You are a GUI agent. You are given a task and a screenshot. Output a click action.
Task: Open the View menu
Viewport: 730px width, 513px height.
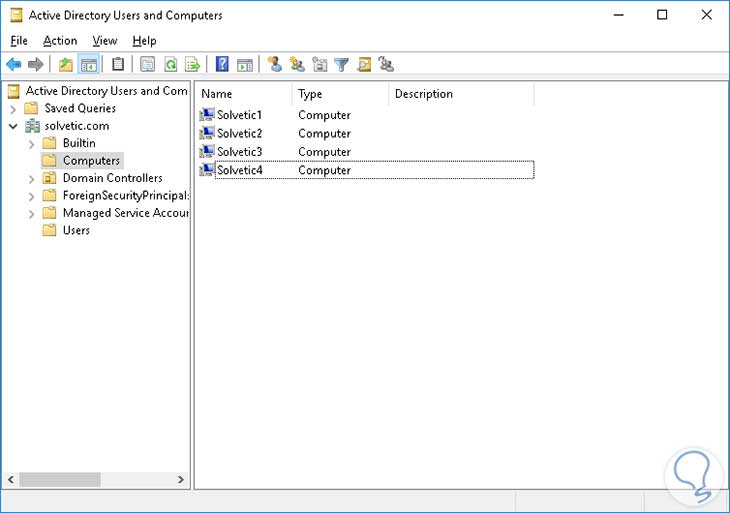tap(105, 41)
